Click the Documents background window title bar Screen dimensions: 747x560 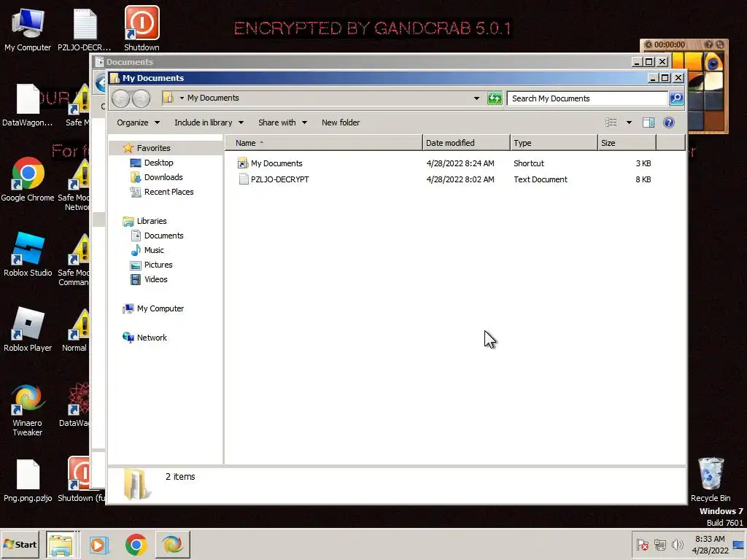[x=362, y=61]
